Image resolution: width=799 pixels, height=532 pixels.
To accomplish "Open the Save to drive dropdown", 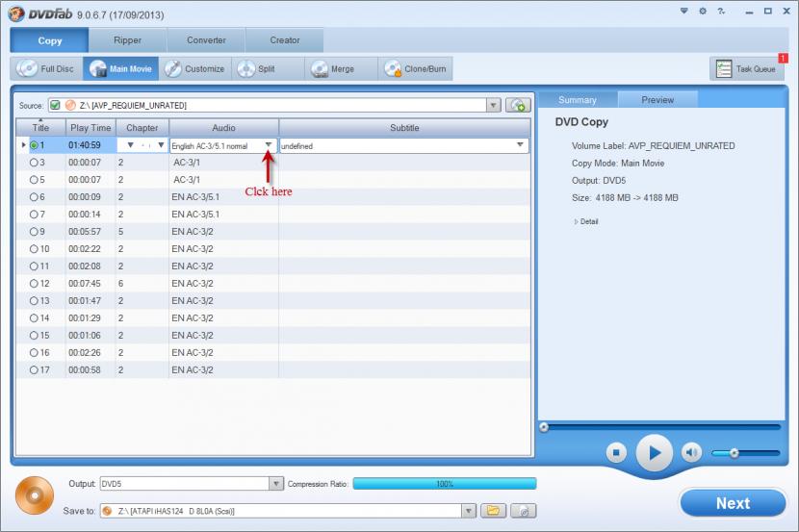I will point(468,511).
